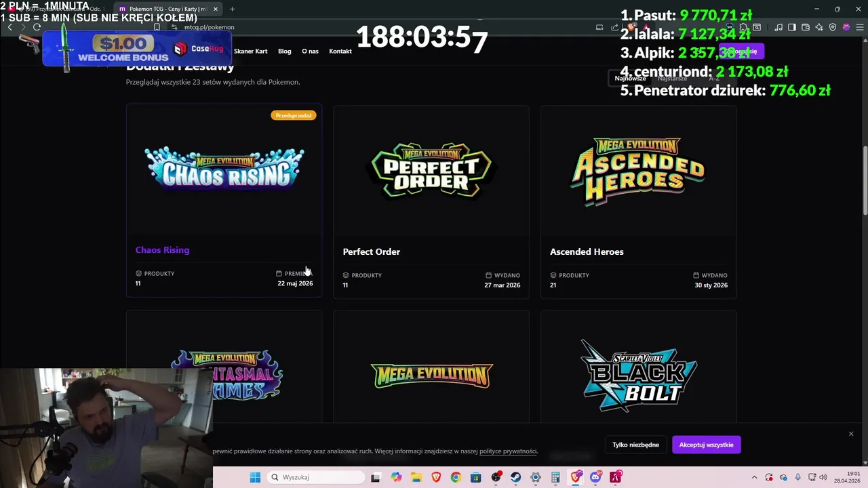Click the Przeglądaj wszystkie 23 setów subtitle
The height and width of the screenshot is (488, 868).
pyautogui.click(x=213, y=82)
